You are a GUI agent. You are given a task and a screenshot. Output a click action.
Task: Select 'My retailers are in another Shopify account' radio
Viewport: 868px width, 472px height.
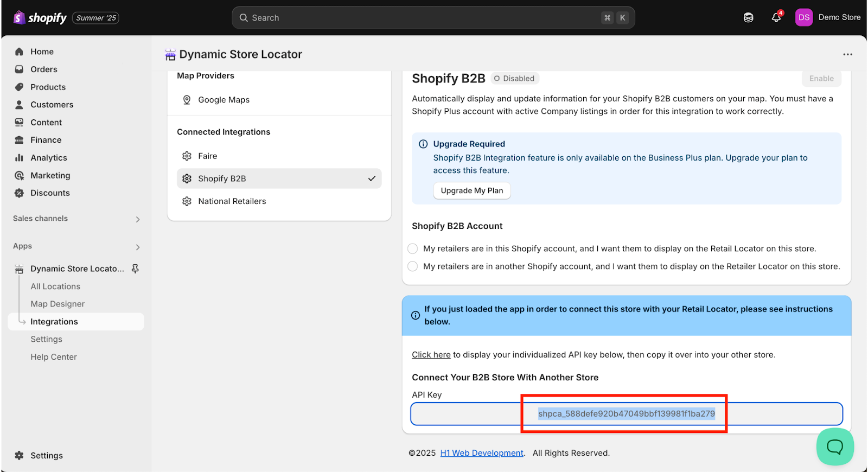click(413, 266)
